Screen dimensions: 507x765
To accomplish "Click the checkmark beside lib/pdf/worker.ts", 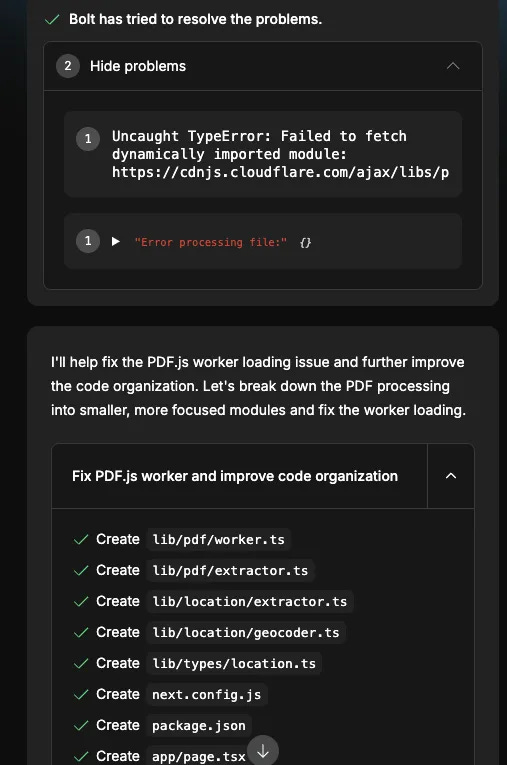I will pos(81,540).
